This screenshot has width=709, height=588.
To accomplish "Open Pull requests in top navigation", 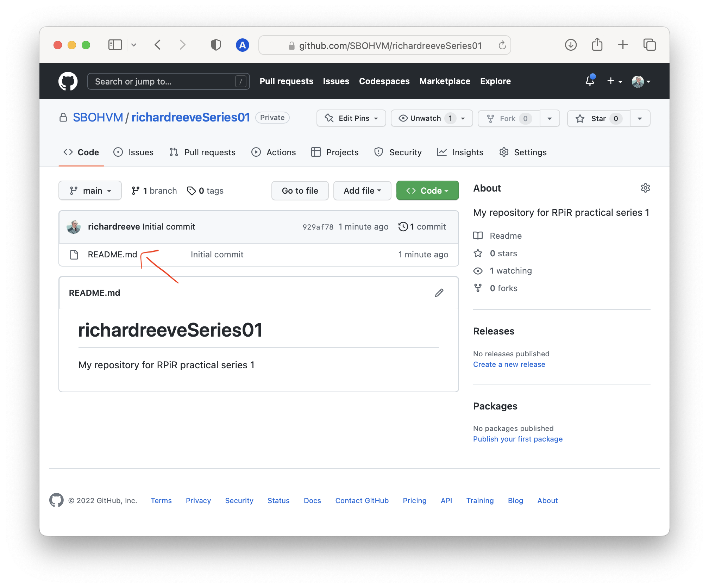I will point(286,81).
